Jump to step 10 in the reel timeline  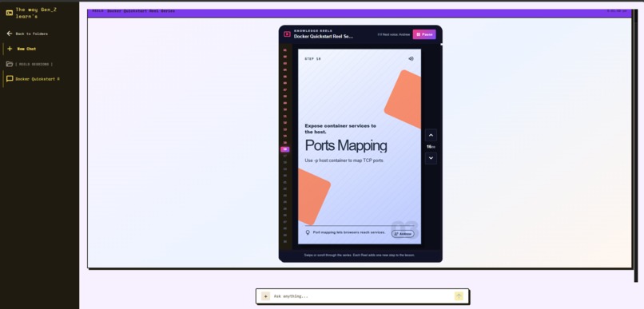pos(284,109)
